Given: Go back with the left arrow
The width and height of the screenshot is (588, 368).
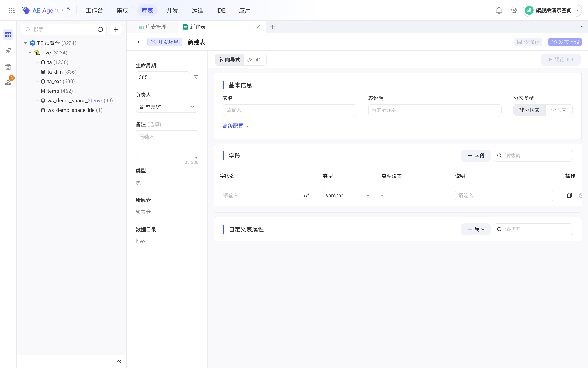Looking at the screenshot, I should pyautogui.click(x=139, y=42).
